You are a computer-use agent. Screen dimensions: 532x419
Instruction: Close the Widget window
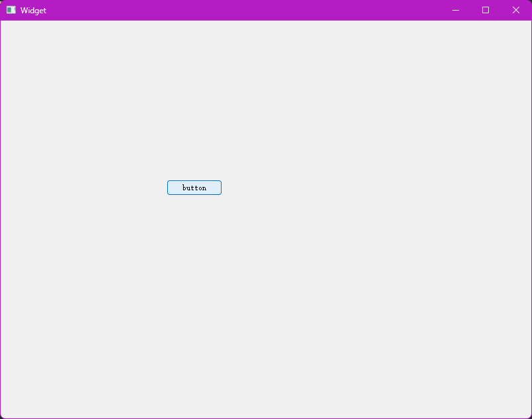coord(516,10)
